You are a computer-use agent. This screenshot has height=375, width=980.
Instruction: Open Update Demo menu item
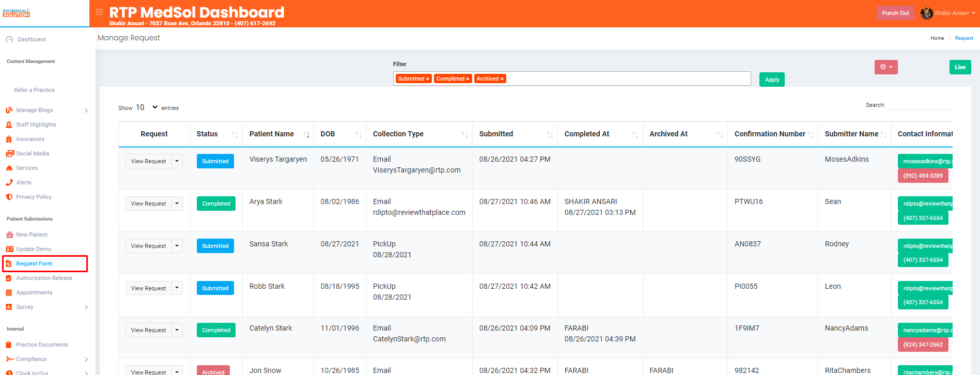click(x=34, y=249)
